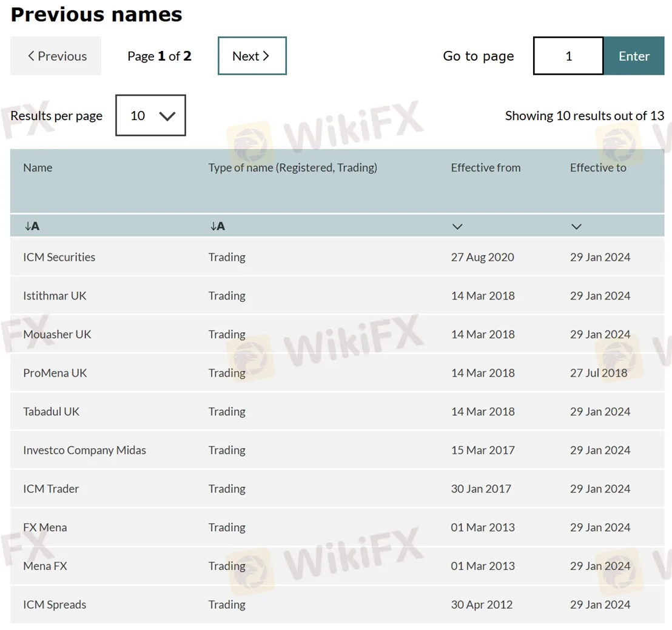Click the Showing 10 results out of 13 text
The height and width of the screenshot is (630, 672).
(x=585, y=115)
